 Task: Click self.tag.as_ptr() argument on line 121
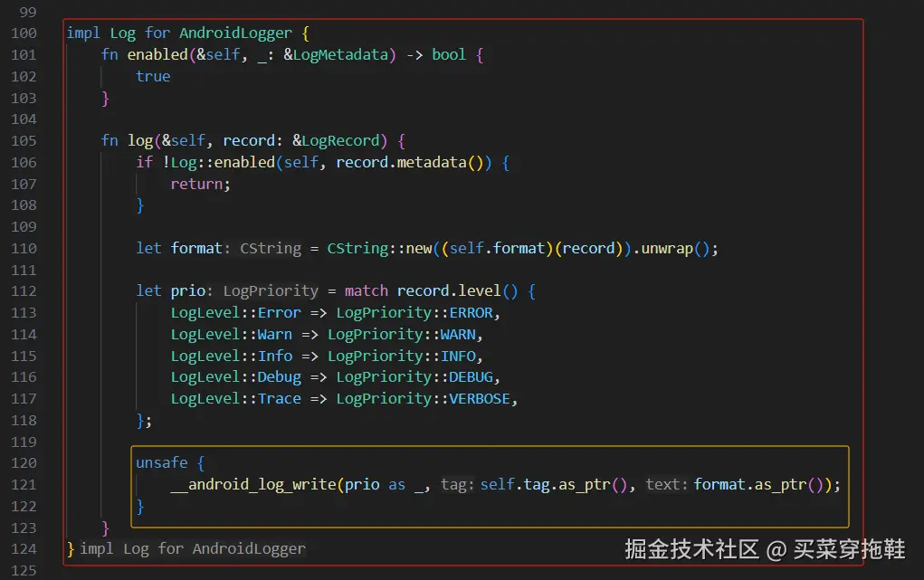coord(554,484)
